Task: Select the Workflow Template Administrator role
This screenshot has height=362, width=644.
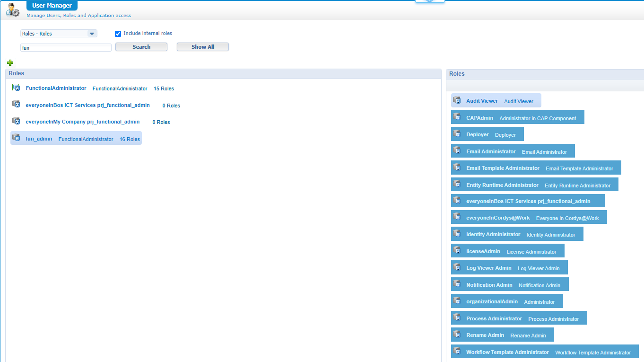Action: [507, 352]
